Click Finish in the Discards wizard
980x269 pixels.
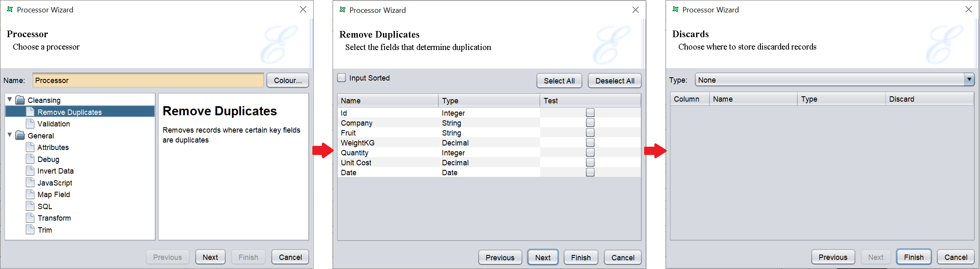point(914,257)
